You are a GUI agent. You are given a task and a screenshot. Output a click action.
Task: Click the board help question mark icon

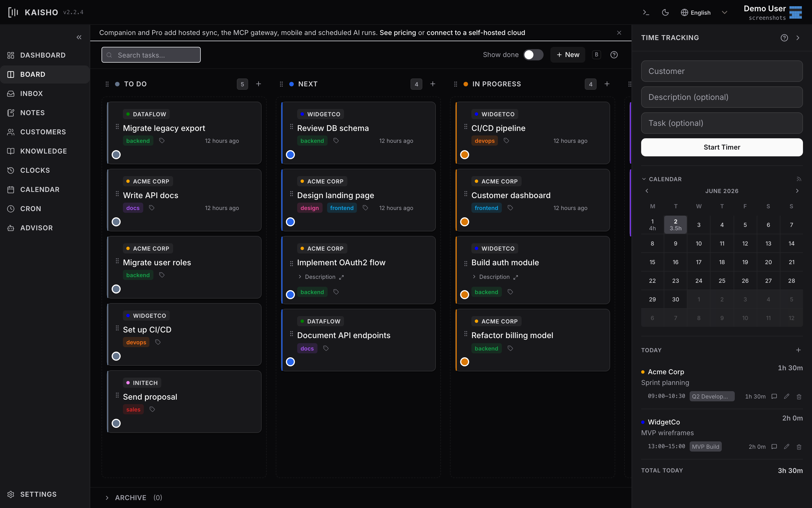[x=614, y=55]
